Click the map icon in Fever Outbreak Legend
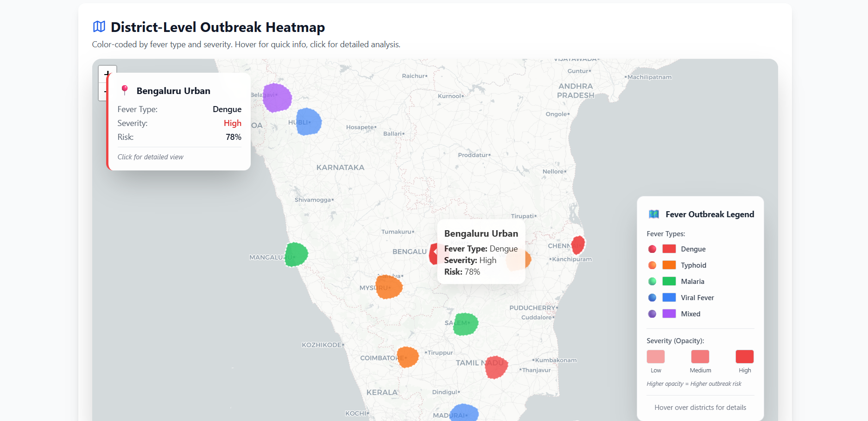The width and height of the screenshot is (868, 421). click(654, 214)
